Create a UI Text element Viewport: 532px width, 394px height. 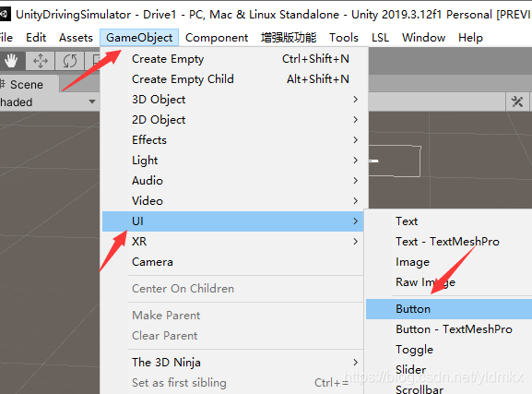pyautogui.click(x=449, y=221)
